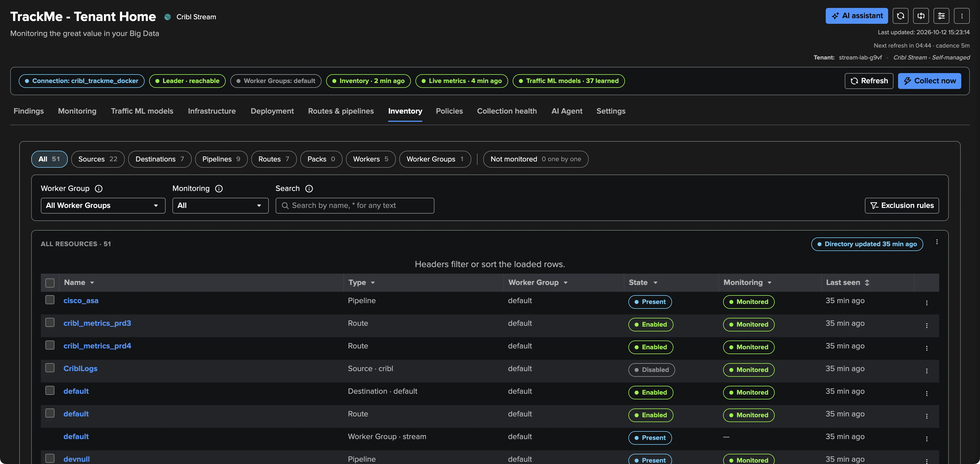Open the sliders settings icon in header
Screen dimensions: 980x464
click(941, 16)
